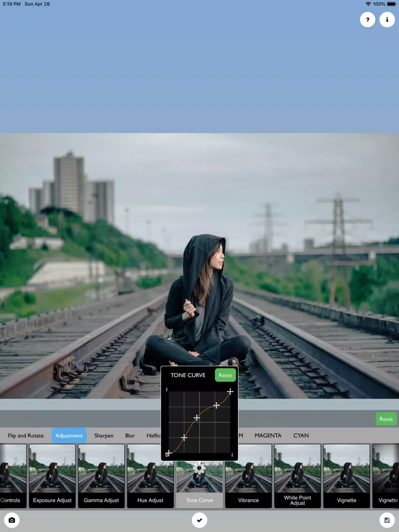This screenshot has width=399, height=532.
Task: Choose the Vibrance filter thumbnail
Action: point(248,476)
